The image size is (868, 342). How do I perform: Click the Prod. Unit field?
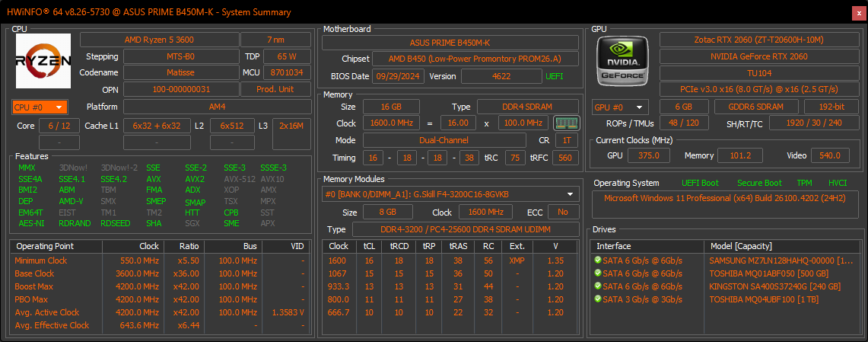pos(275,89)
